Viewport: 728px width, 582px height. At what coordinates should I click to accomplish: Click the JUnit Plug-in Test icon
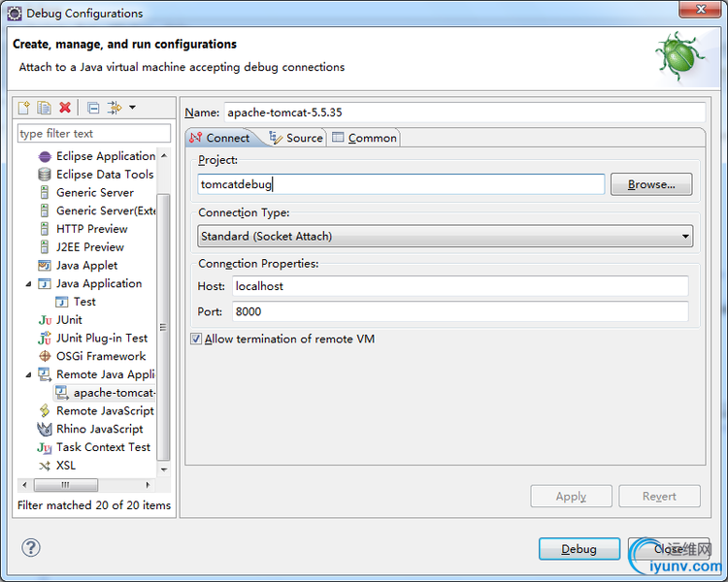[x=45, y=338]
